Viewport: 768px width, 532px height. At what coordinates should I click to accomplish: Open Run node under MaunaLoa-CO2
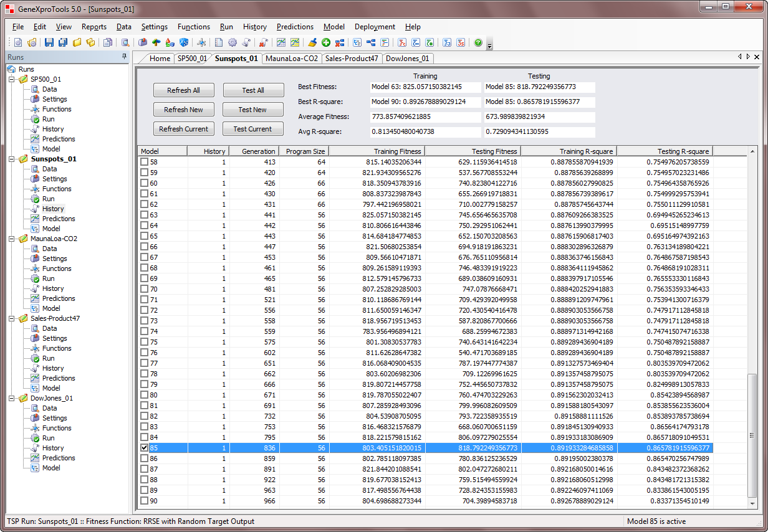48,278
